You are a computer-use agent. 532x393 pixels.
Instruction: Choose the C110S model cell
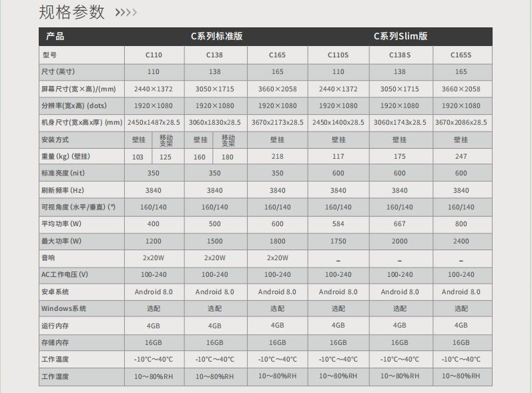point(338,55)
